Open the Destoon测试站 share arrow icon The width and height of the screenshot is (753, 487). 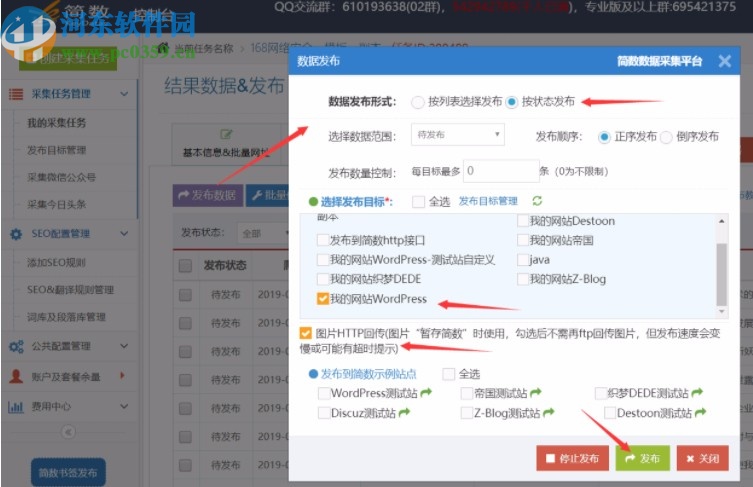pyautogui.click(x=701, y=413)
